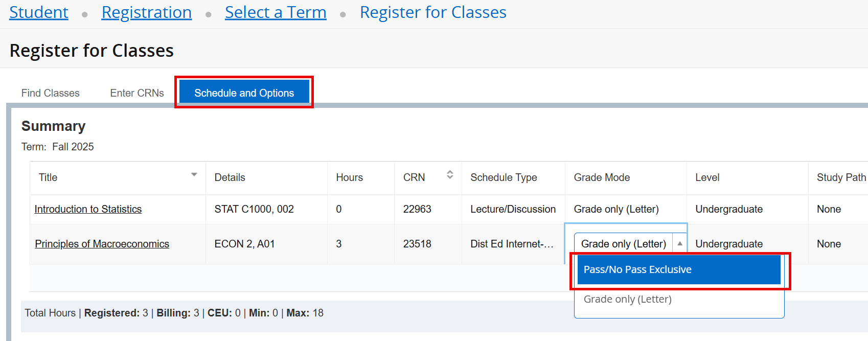Sort by the Title column arrow
868x341 pixels.
click(194, 175)
